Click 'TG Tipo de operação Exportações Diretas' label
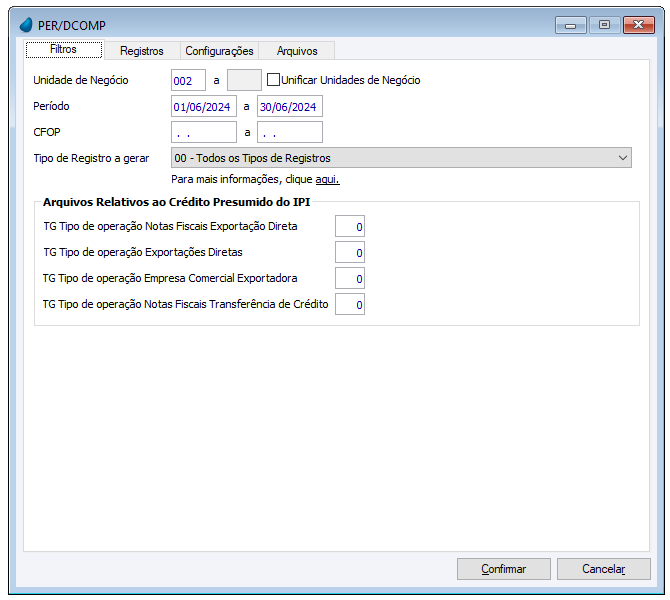The height and width of the screenshot is (600, 670). click(x=143, y=252)
